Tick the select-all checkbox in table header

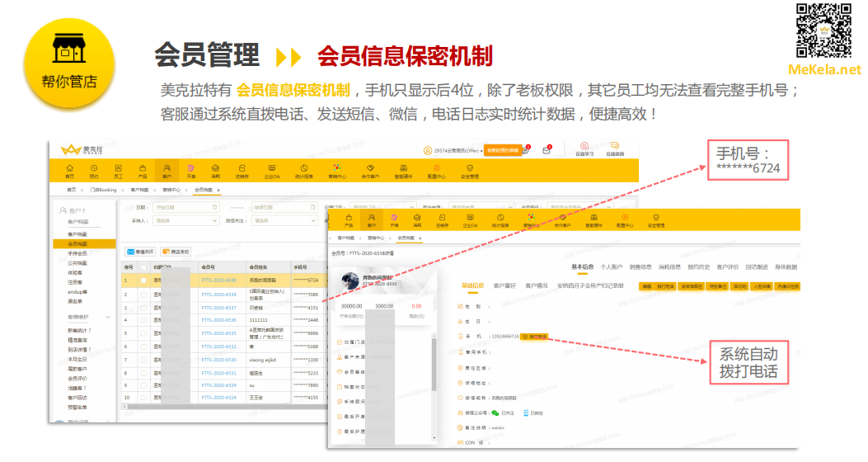coord(143,267)
